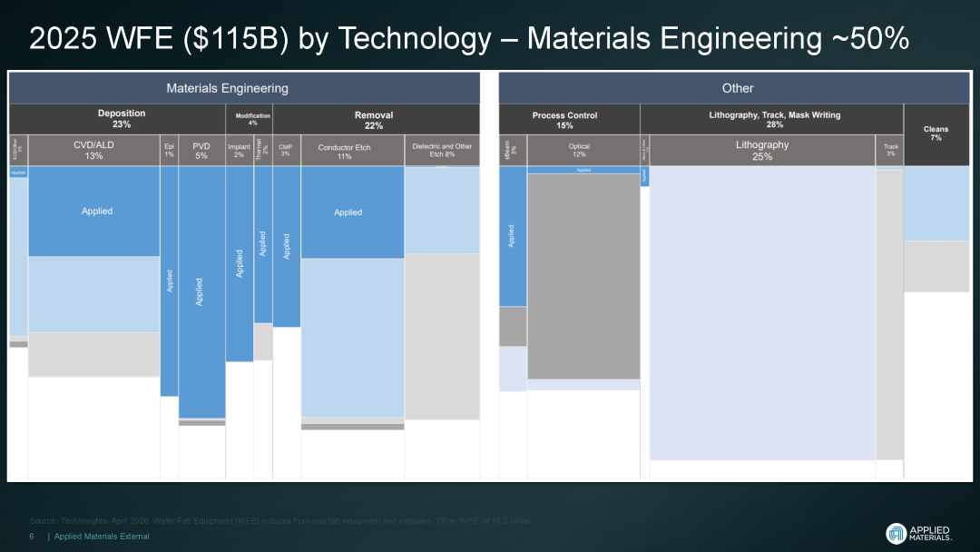Click the PVD 5% column header
Viewport: 980px width, 552px height.
tap(201, 151)
